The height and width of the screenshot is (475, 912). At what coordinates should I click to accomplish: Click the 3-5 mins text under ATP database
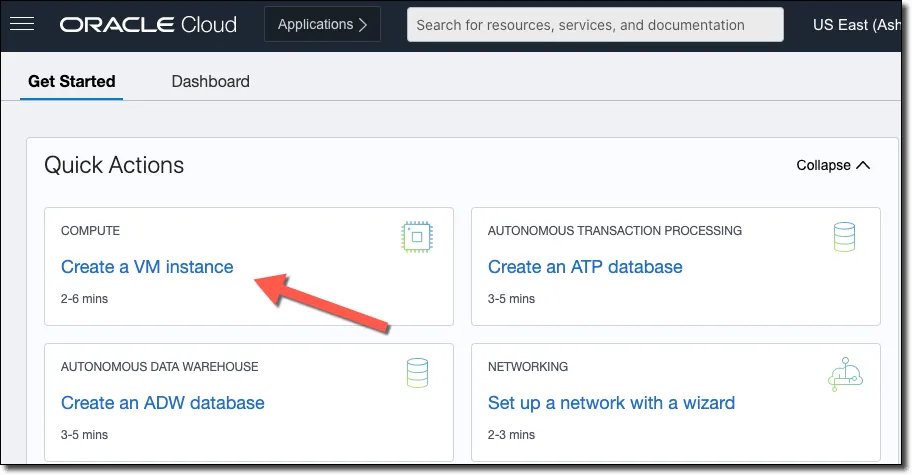click(x=511, y=299)
